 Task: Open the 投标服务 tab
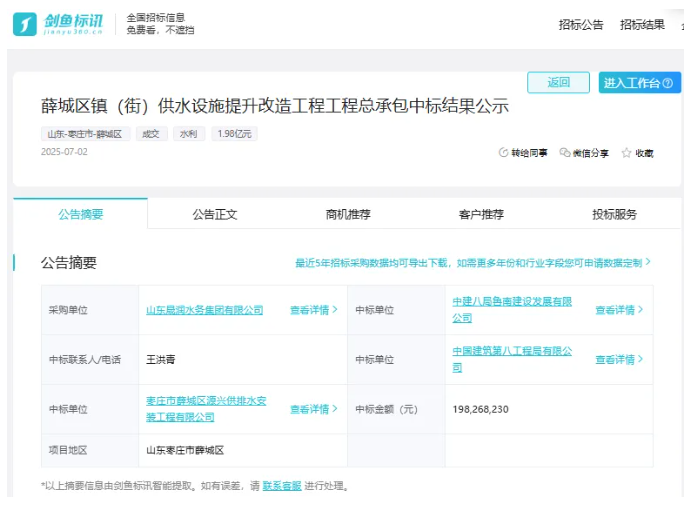click(614, 214)
